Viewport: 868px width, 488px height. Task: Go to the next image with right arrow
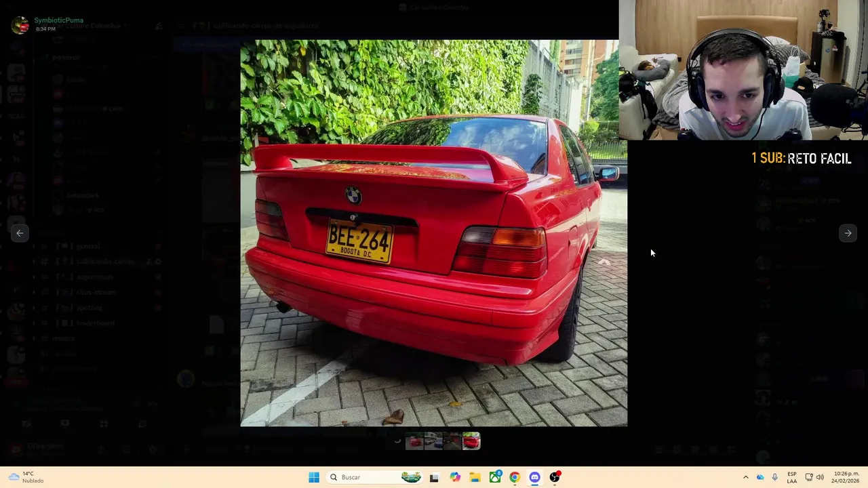(x=848, y=232)
